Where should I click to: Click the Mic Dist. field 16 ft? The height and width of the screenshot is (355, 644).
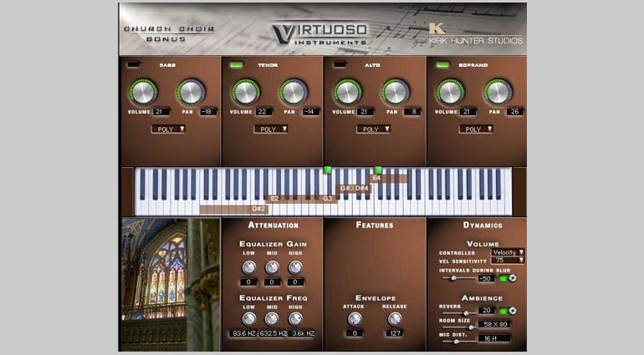[494, 338]
